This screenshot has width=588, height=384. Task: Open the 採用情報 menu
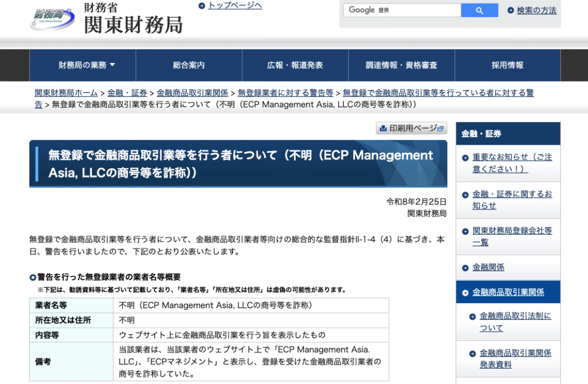[x=508, y=65]
